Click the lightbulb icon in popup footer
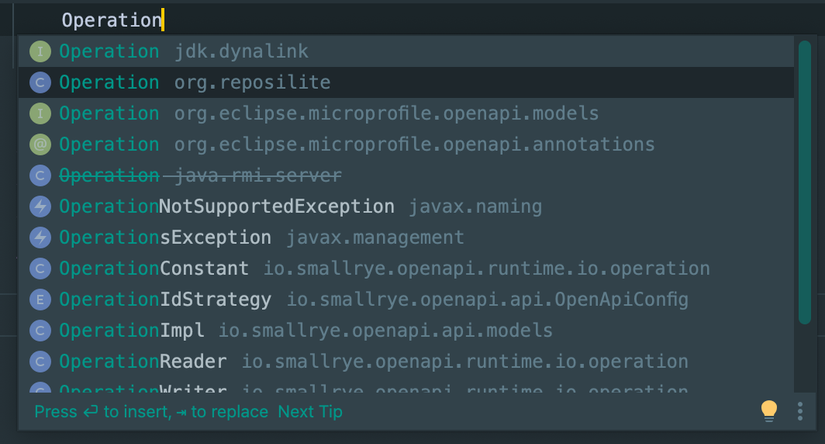825x444 pixels. [769, 410]
